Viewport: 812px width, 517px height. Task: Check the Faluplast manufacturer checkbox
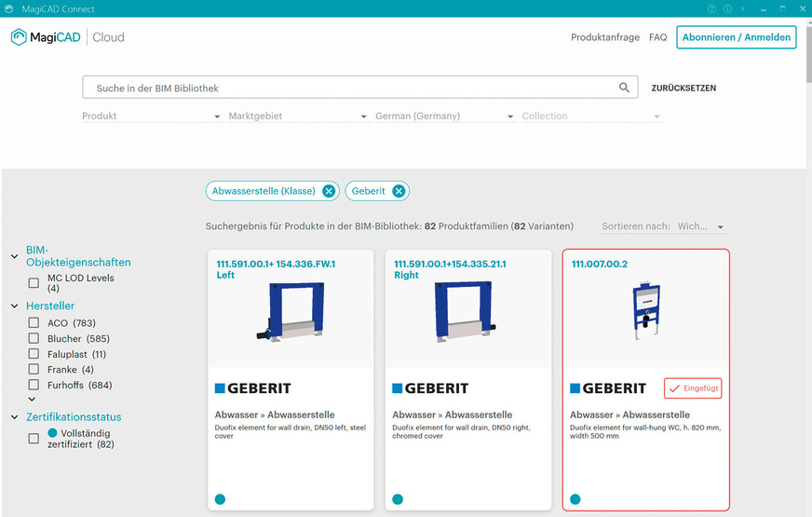(x=34, y=354)
